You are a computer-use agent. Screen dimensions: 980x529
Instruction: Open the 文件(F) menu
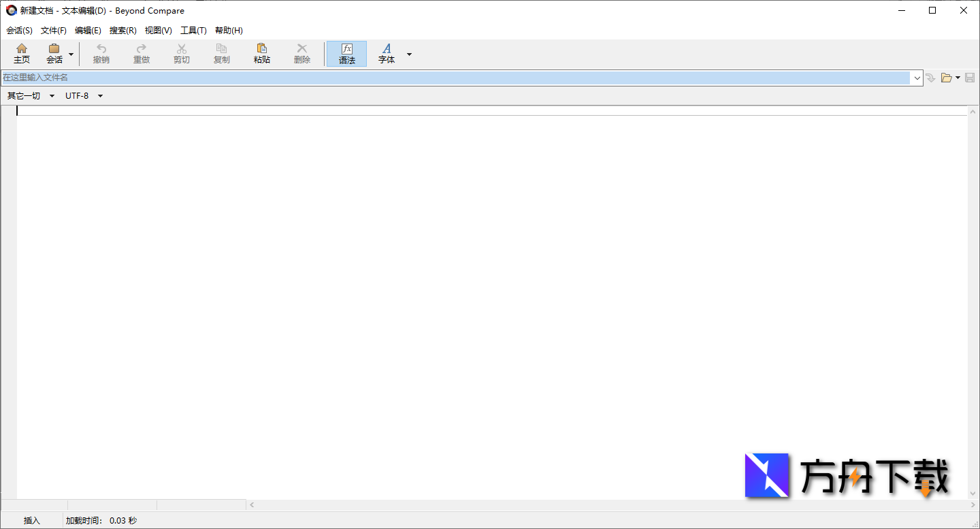tap(54, 31)
